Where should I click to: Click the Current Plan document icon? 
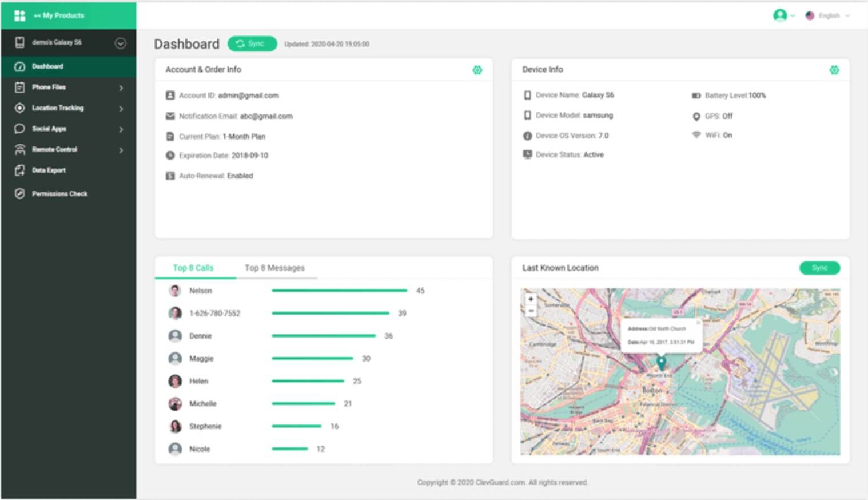pyautogui.click(x=170, y=137)
